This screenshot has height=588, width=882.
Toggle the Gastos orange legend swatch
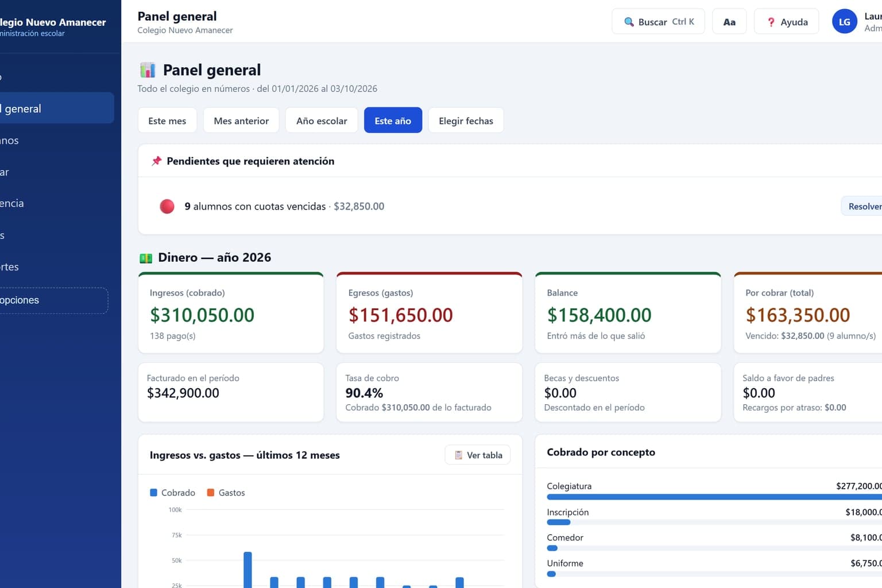[210, 493]
